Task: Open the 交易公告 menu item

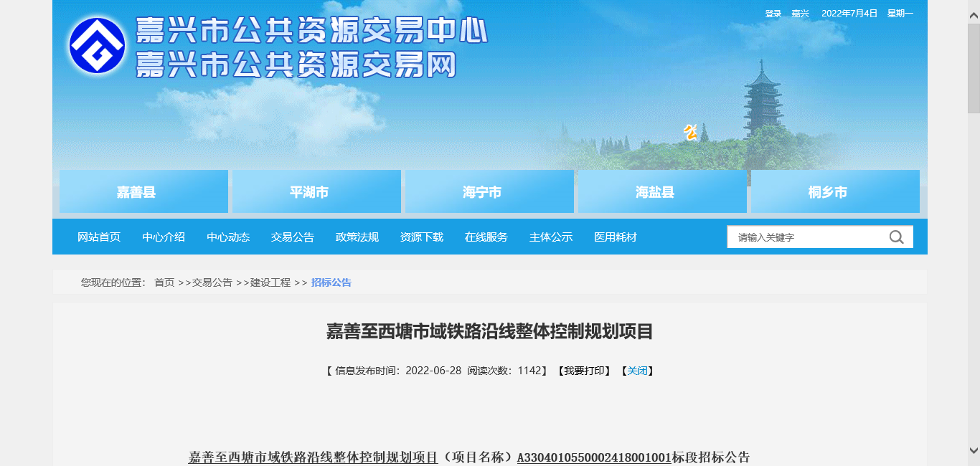Action: tap(293, 237)
